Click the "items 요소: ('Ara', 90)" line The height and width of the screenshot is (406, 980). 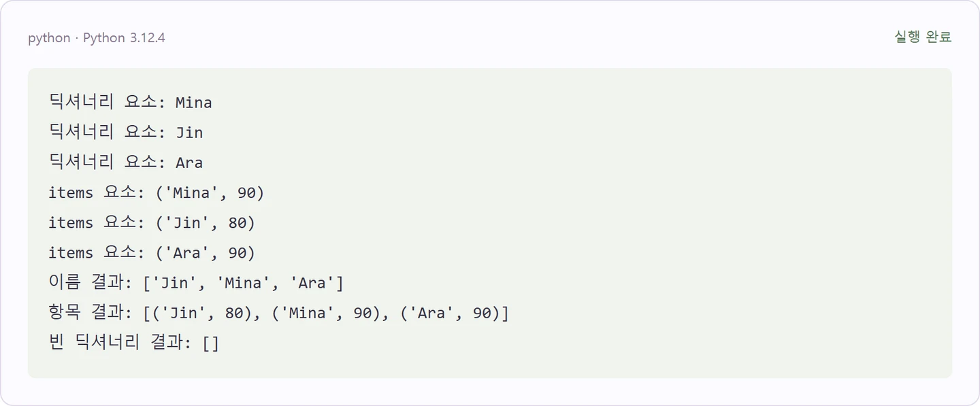click(152, 253)
